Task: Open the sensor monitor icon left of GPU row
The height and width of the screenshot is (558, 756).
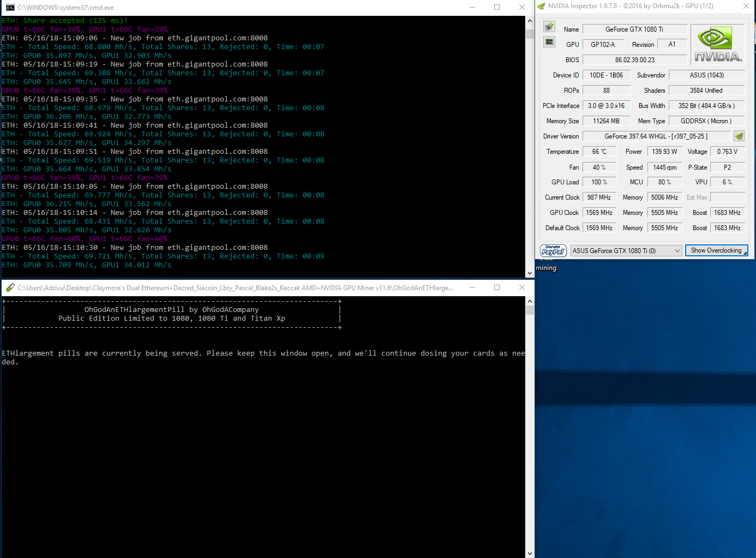Action: pyautogui.click(x=549, y=42)
